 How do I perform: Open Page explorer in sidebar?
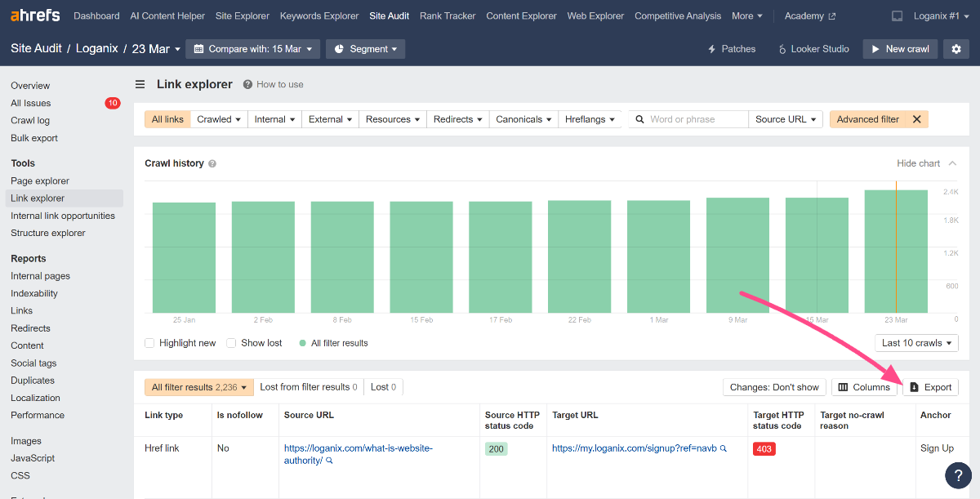tap(40, 180)
